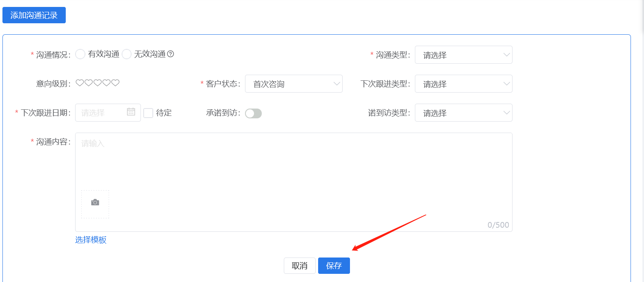Check the 待定 checkbox

pyautogui.click(x=148, y=113)
